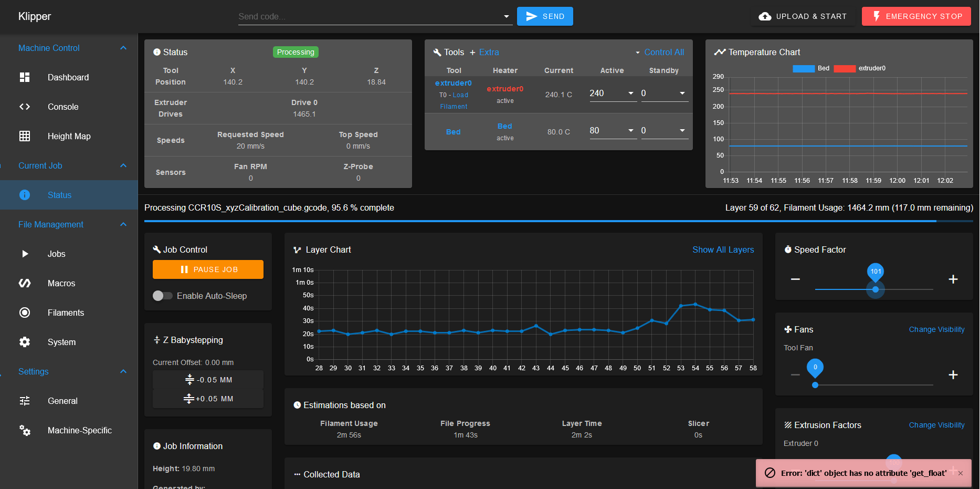Click the Tool Fan slider handle
This screenshot has height=489, width=980.
815,385
